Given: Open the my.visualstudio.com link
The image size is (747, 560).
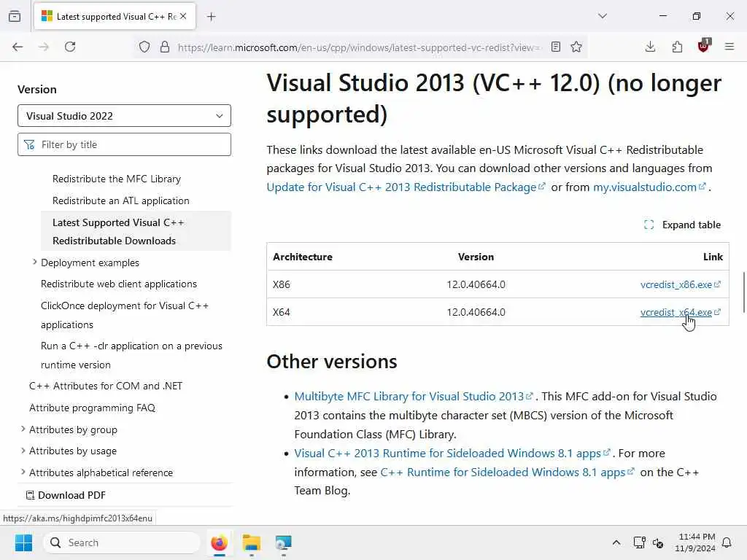Looking at the screenshot, I should (649, 187).
